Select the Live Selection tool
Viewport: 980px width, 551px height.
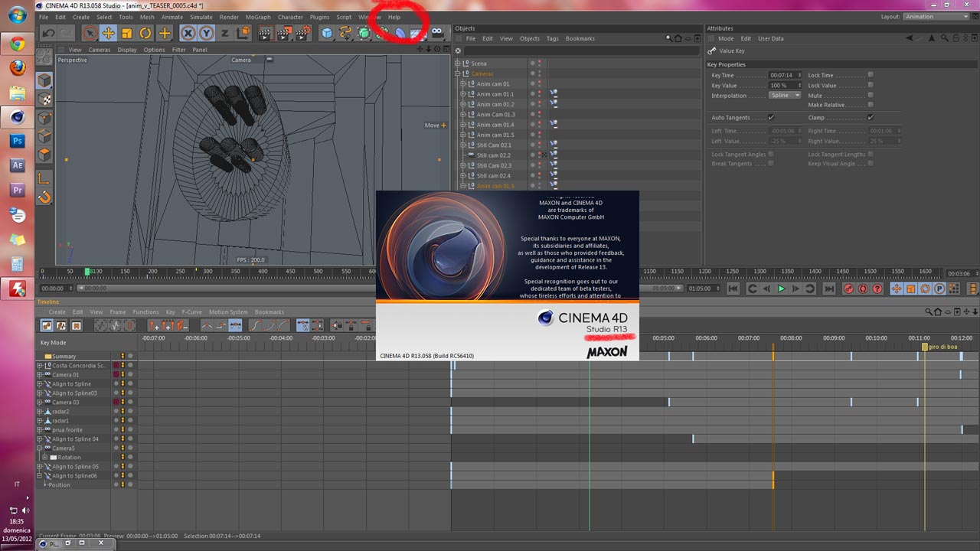point(90,33)
